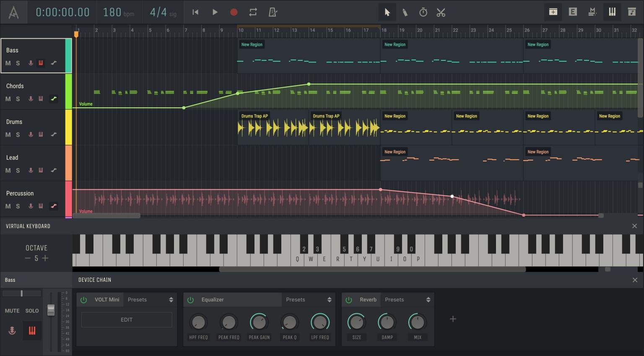Select the split (scissors) tool
Screen dimensions: 644x356
(x=441, y=12)
